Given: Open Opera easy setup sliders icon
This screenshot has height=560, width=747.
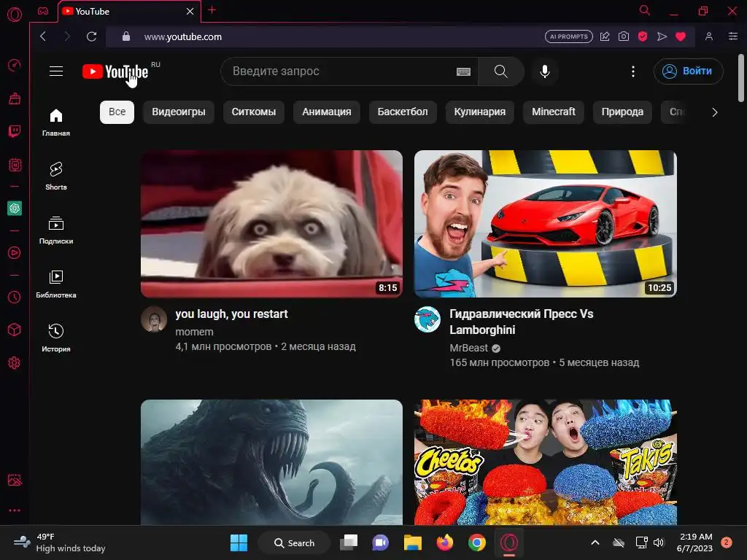Looking at the screenshot, I should click(x=733, y=36).
